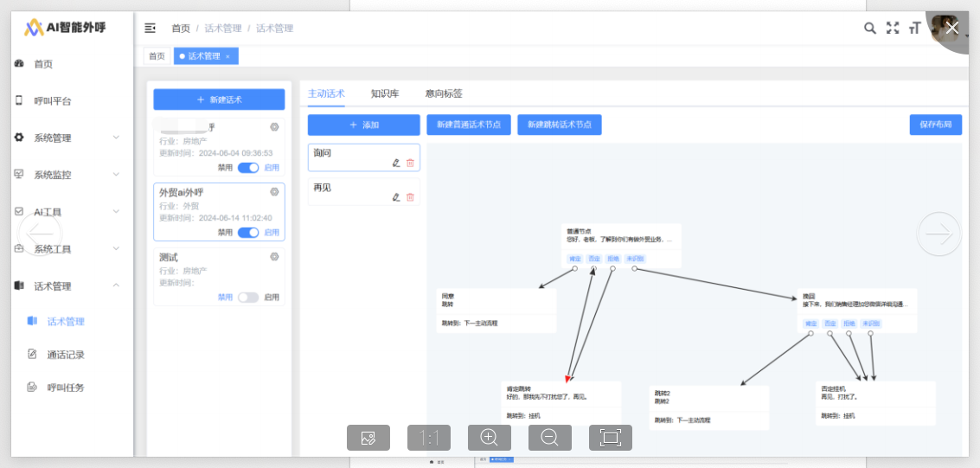The height and width of the screenshot is (468, 980).
Task: Open the 意向标签 tab
Action: coord(444,93)
